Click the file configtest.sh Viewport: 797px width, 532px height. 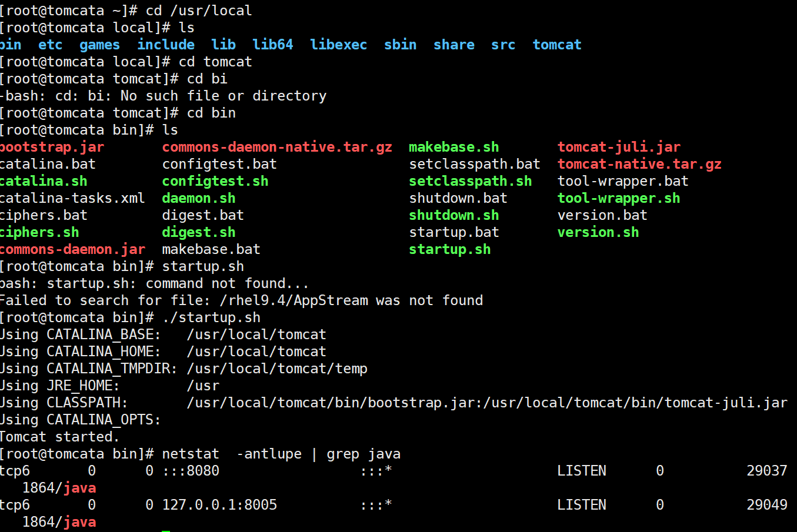click(x=215, y=181)
